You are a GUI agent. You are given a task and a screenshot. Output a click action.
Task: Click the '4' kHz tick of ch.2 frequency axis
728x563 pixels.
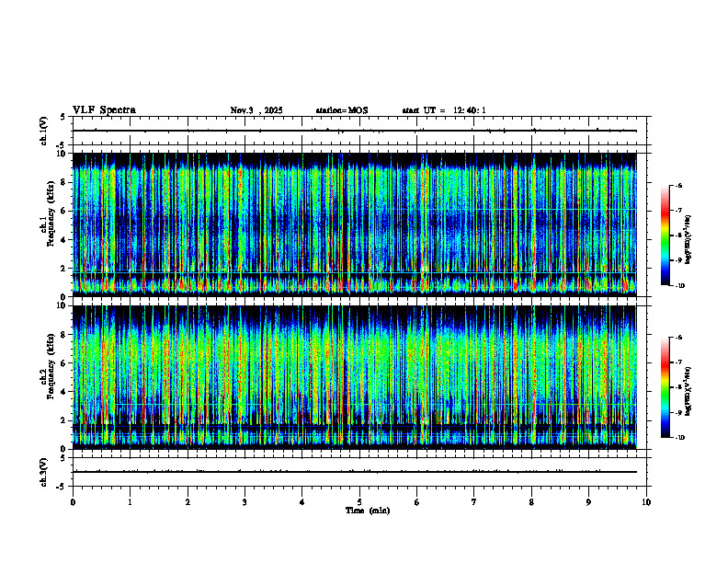(64, 392)
